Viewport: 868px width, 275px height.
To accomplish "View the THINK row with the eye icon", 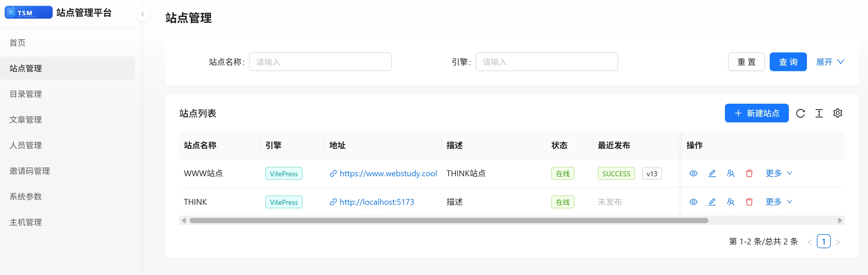I will [x=693, y=202].
